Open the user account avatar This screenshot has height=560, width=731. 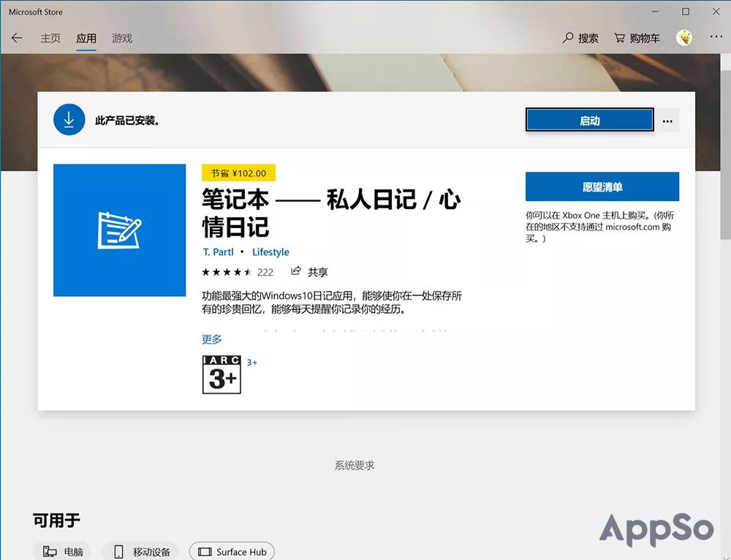[x=684, y=38]
